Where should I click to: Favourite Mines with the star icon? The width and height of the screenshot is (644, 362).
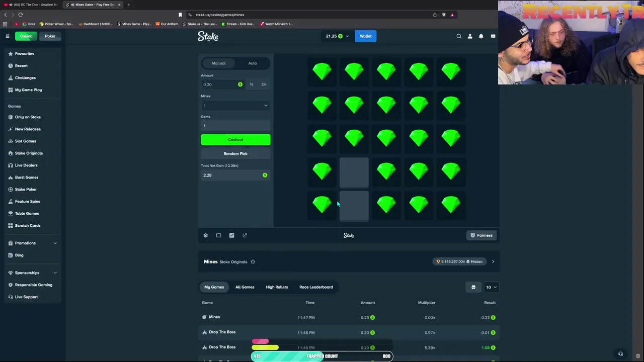(x=253, y=261)
